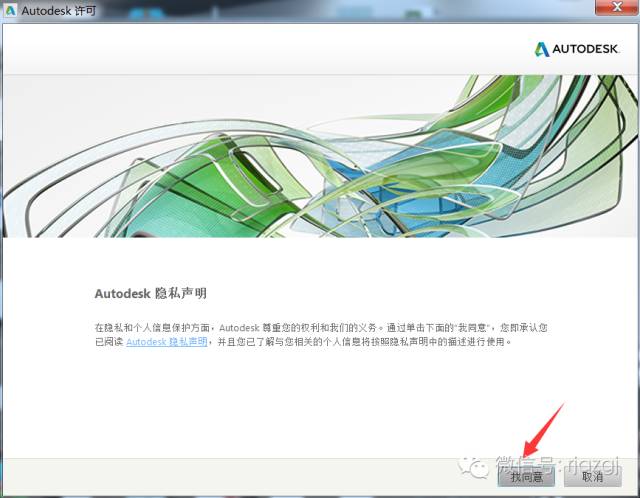
Task: Click the bold "Autodesk 隐私声明" heading
Action: [150, 294]
